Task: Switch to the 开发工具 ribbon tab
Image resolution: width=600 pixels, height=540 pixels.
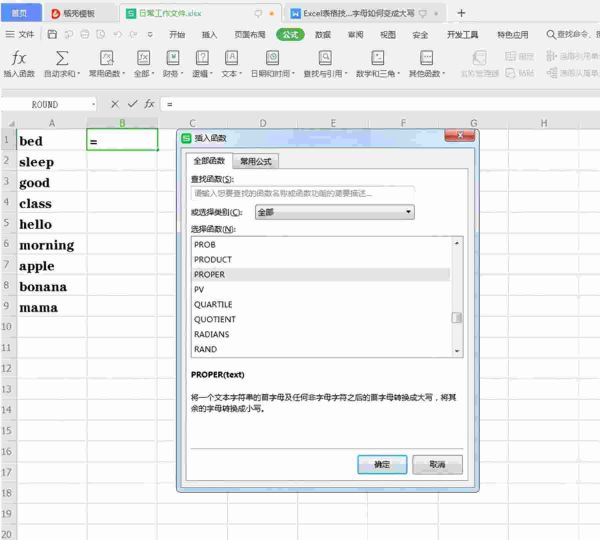Action: (x=462, y=35)
